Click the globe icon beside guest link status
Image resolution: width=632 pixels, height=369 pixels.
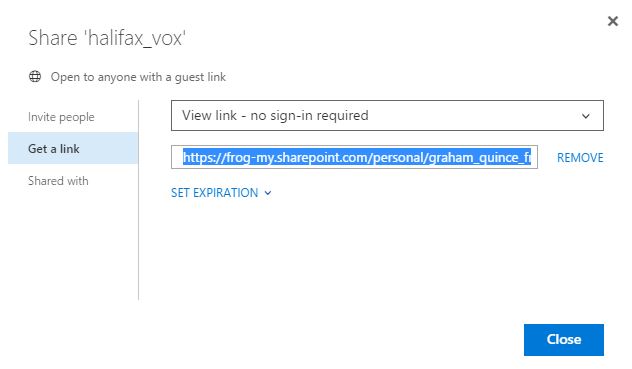(x=35, y=76)
